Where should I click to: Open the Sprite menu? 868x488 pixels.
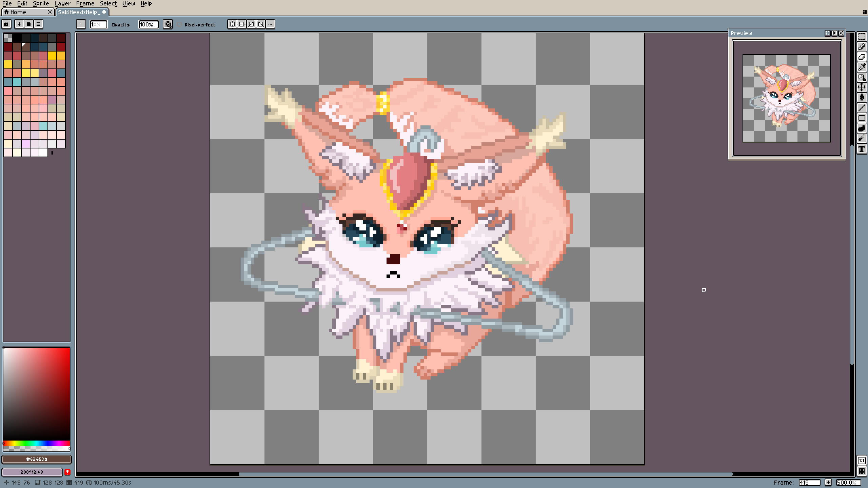tap(41, 3)
